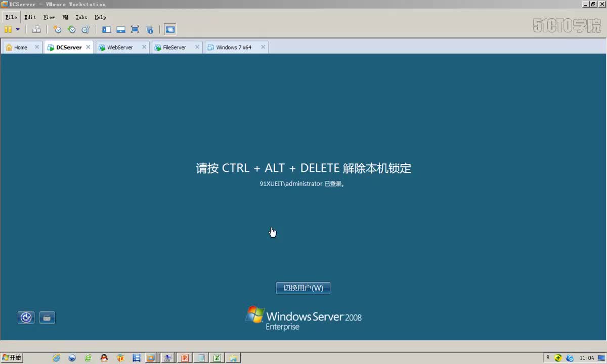Image resolution: width=607 pixels, height=364 pixels.
Task: Click the 开始 Start button
Action: tap(12, 358)
